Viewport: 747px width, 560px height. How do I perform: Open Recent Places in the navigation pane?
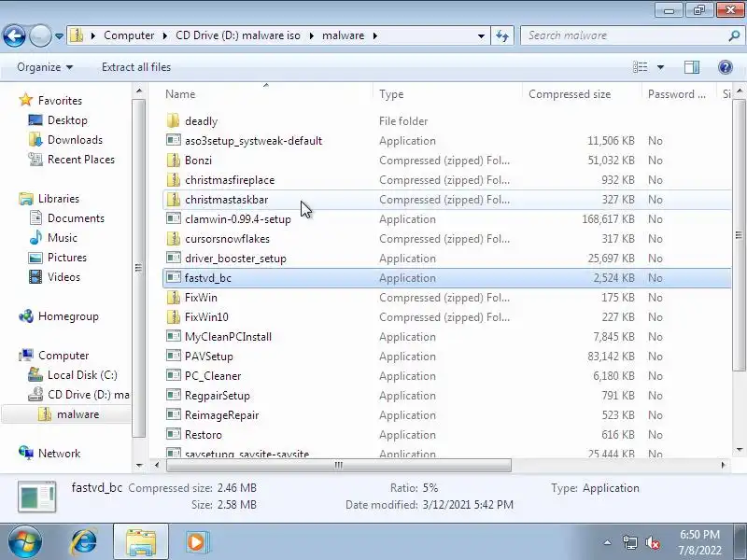[x=81, y=160]
